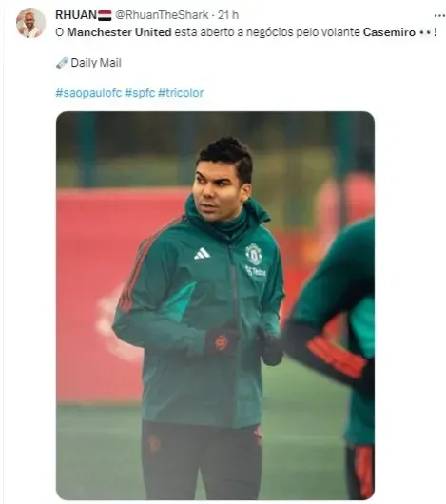Click the Daily Mail source text

coord(96,63)
